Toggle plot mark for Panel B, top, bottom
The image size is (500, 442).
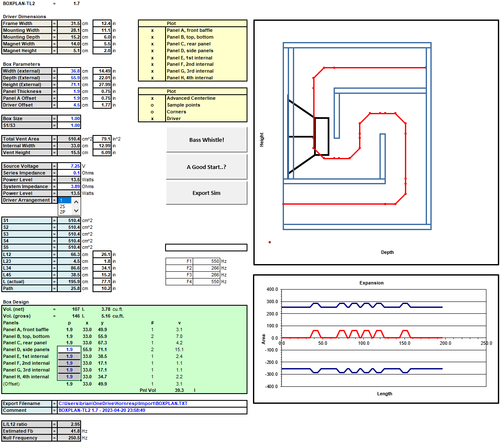point(152,37)
